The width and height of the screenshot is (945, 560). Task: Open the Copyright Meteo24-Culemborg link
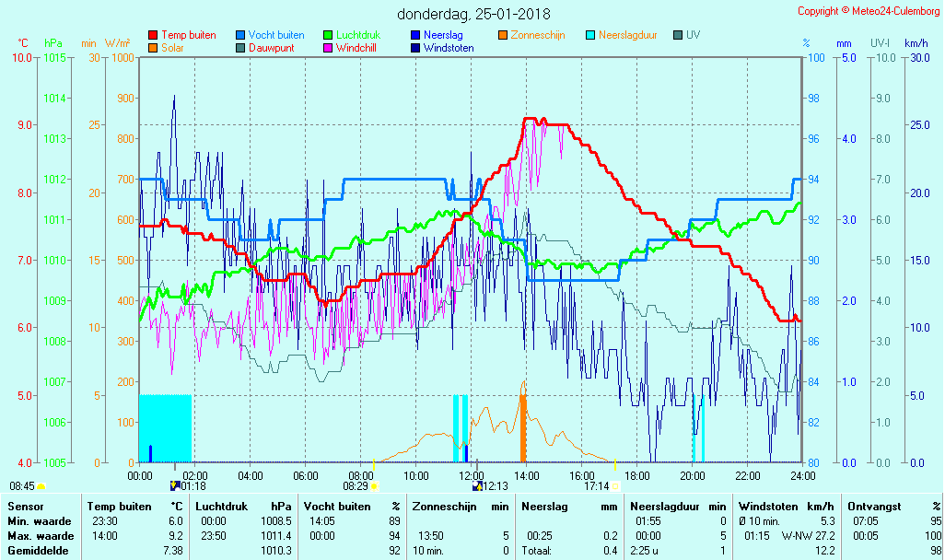(x=869, y=11)
